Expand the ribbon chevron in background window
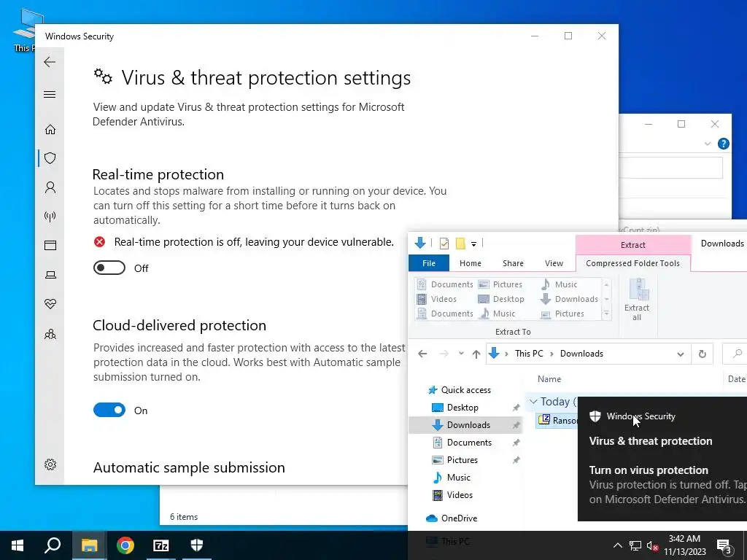The height and width of the screenshot is (560, 747). pos(708,144)
